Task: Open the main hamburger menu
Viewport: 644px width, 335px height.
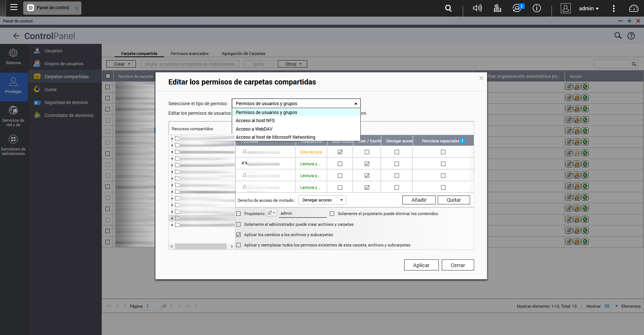Action: click(x=14, y=7)
